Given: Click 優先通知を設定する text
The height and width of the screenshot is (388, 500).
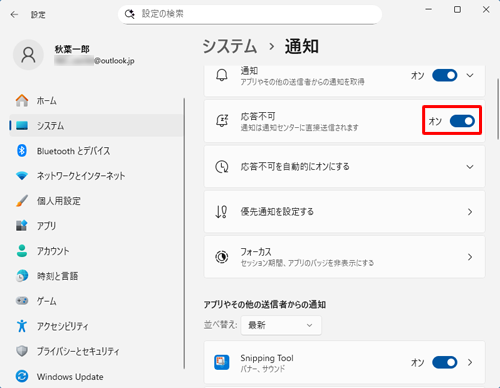Looking at the screenshot, I should [x=277, y=212].
